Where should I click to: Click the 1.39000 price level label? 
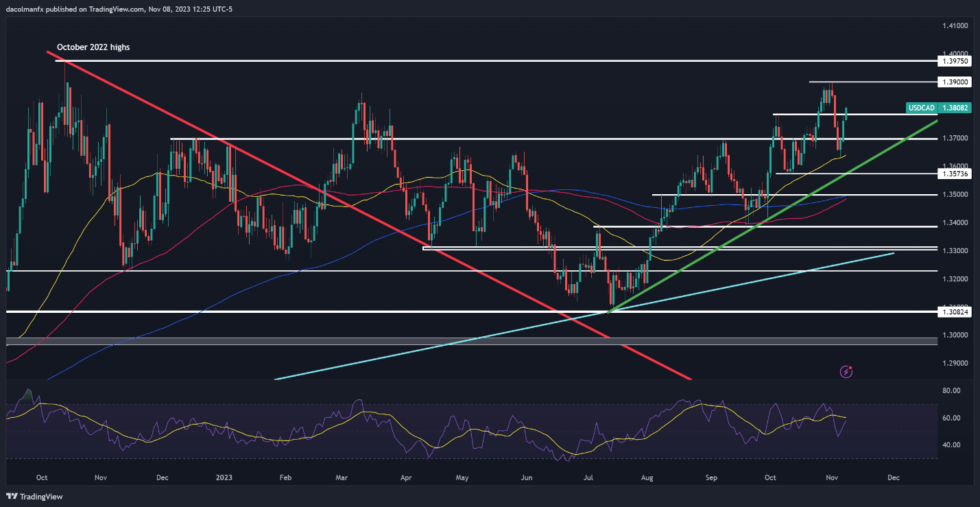954,82
